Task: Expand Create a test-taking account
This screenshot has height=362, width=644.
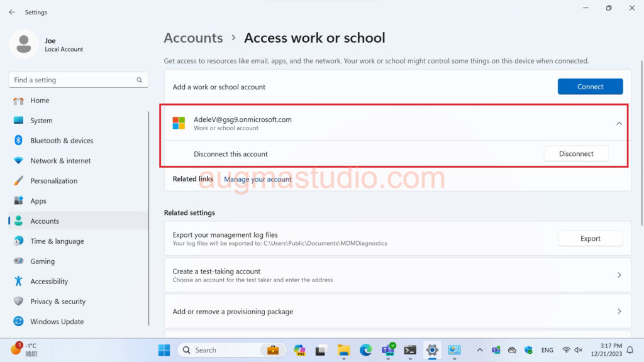Action: click(x=619, y=275)
